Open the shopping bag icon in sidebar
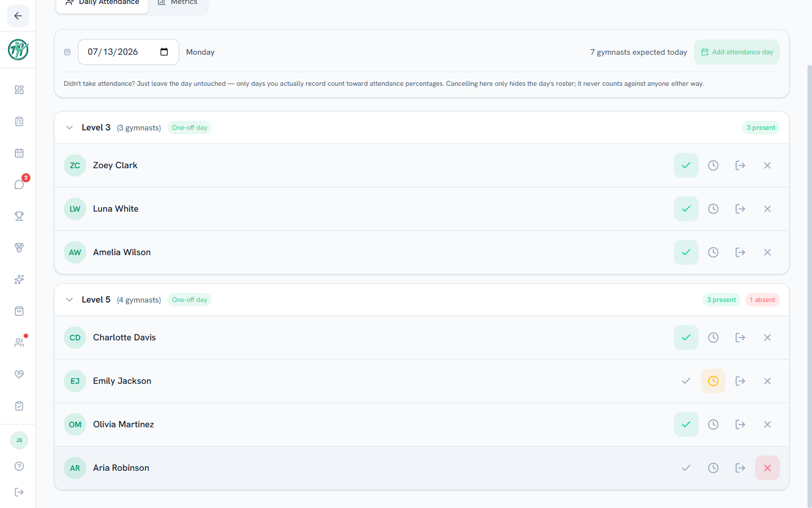 [x=19, y=311]
